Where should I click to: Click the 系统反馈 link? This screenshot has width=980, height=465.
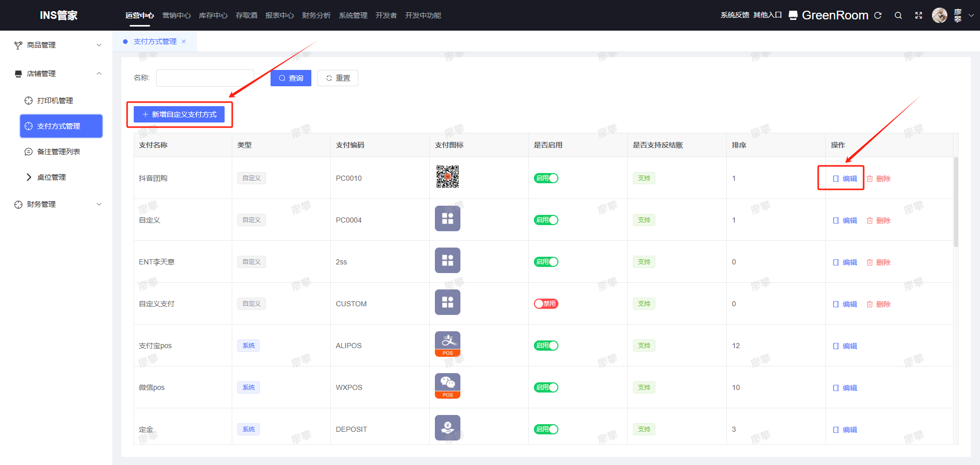tap(735, 15)
